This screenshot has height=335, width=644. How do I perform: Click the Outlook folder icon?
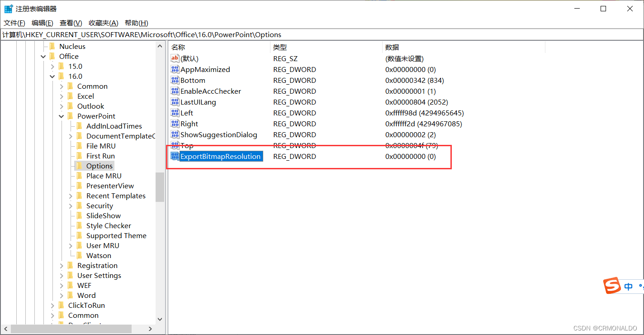coord(70,106)
